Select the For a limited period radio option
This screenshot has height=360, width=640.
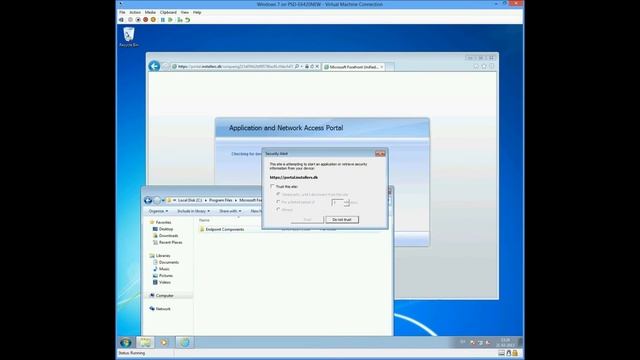coord(278,202)
